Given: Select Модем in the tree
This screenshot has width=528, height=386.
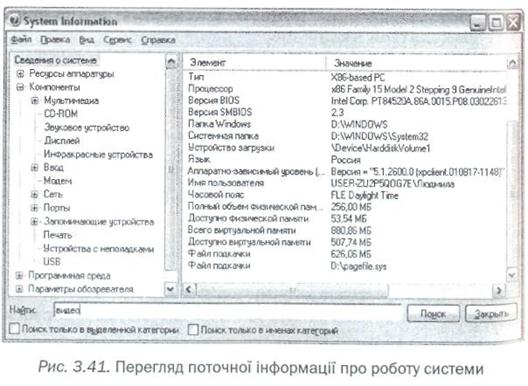Looking at the screenshot, I should click(x=58, y=181).
